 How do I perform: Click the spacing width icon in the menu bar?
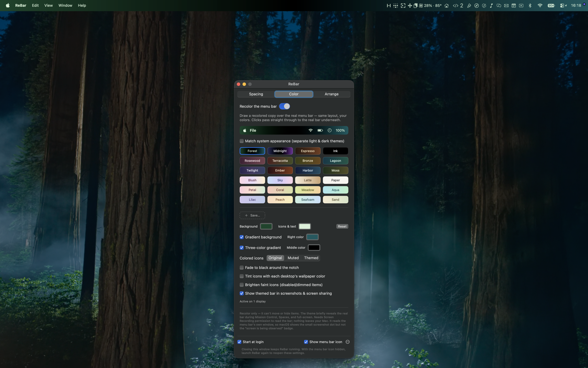point(389,6)
